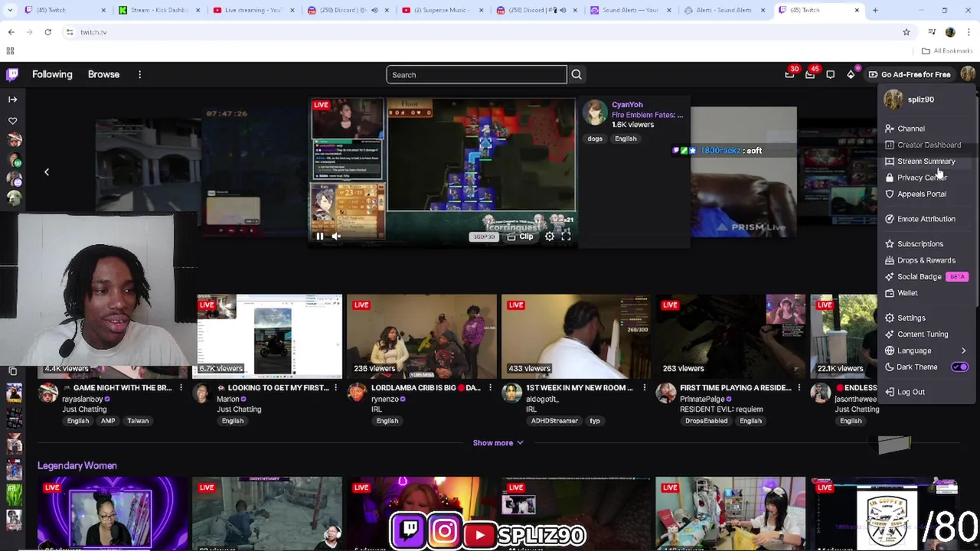The image size is (980, 551).
Task: Open Chrome three-dot menu
Action: click(969, 32)
